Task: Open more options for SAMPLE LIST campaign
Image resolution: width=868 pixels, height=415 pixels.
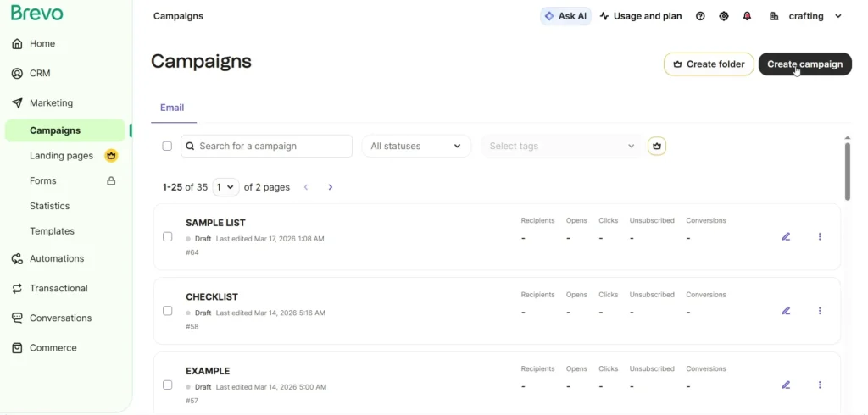Action: pos(820,237)
